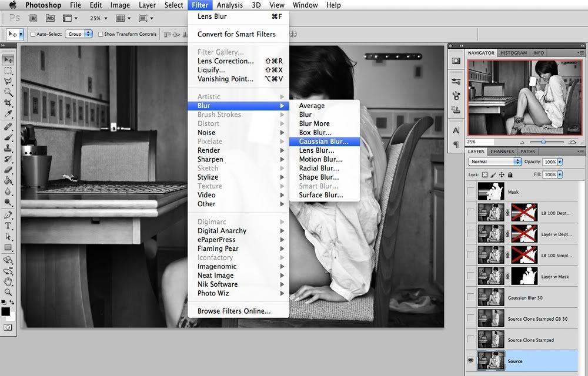Image resolution: width=588 pixels, height=376 pixels.
Task: Select the Rectangle shape tool
Action: tap(8, 247)
